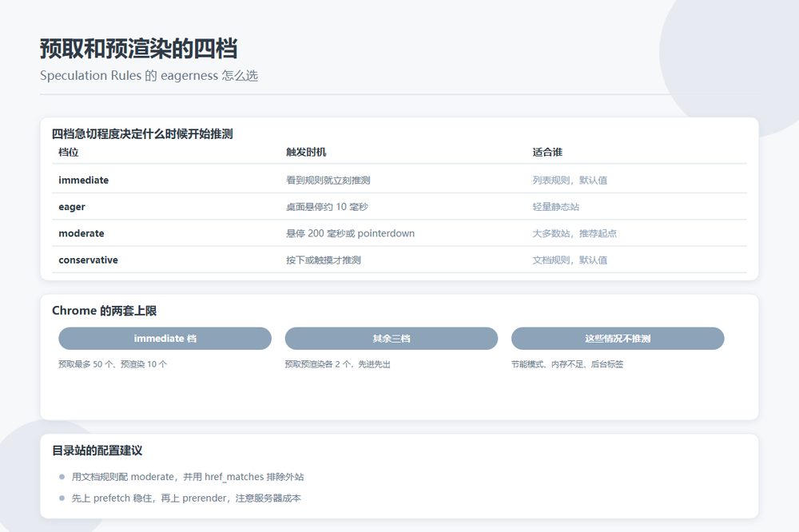This screenshot has height=532, width=799.
Task: Click bullet "用文档规则配 moderate，并用 href_matches 排除外站"
Action: point(188,476)
